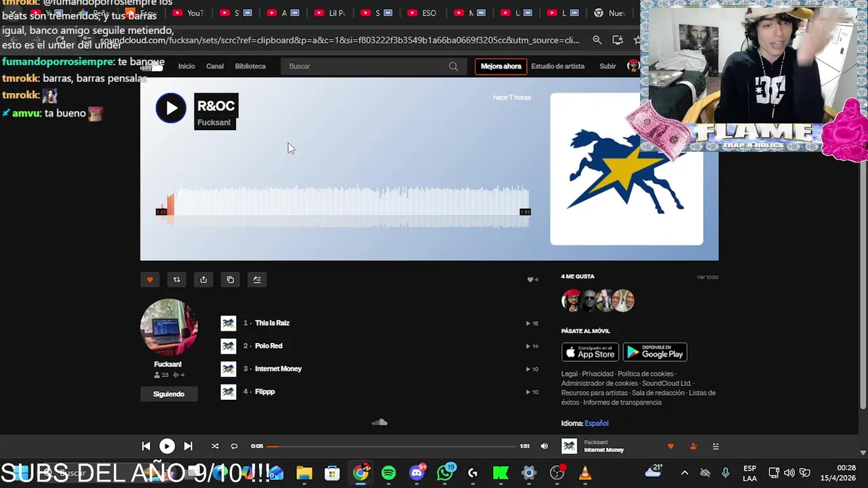Open the Fucksan! artist link under title

coord(214,123)
